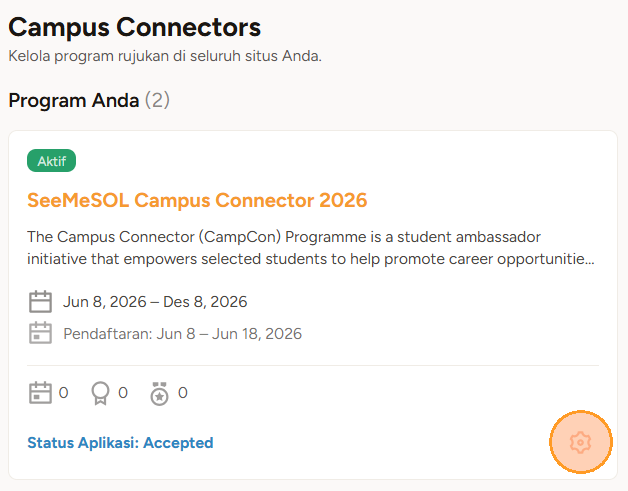Viewport: 628px width, 491px height.
Task: Click the zero count beside the calendar icon
Action: pos(63,393)
